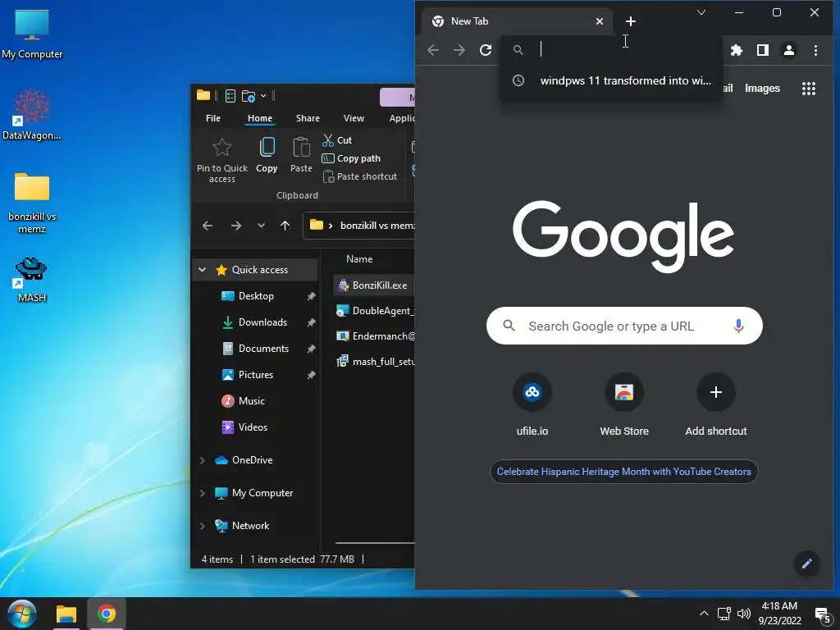The height and width of the screenshot is (630, 840).
Task: Open the File menu in Explorer
Action: 213,118
